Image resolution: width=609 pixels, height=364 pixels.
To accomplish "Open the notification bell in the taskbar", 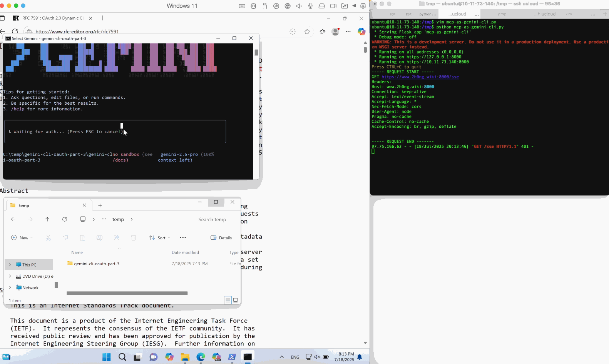I will coord(360,357).
